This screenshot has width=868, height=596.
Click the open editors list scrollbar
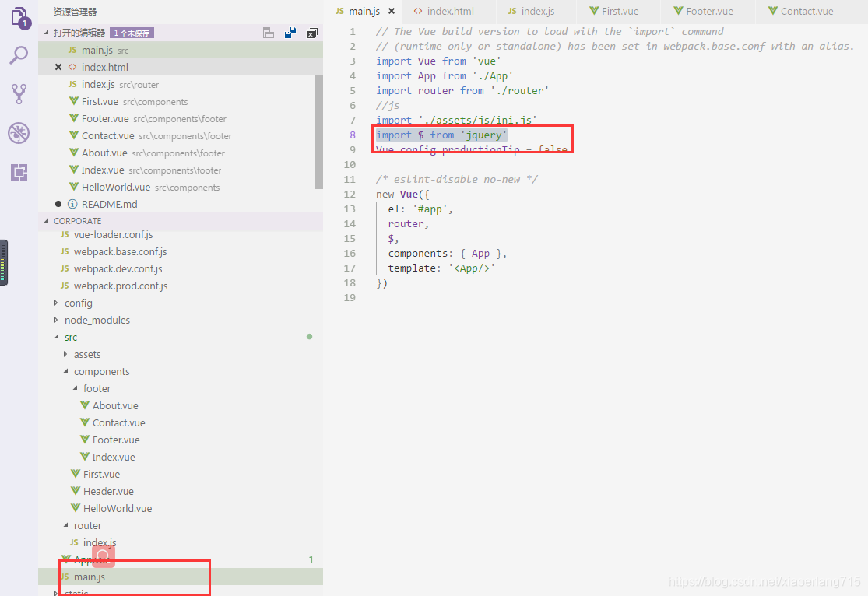(x=319, y=131)
